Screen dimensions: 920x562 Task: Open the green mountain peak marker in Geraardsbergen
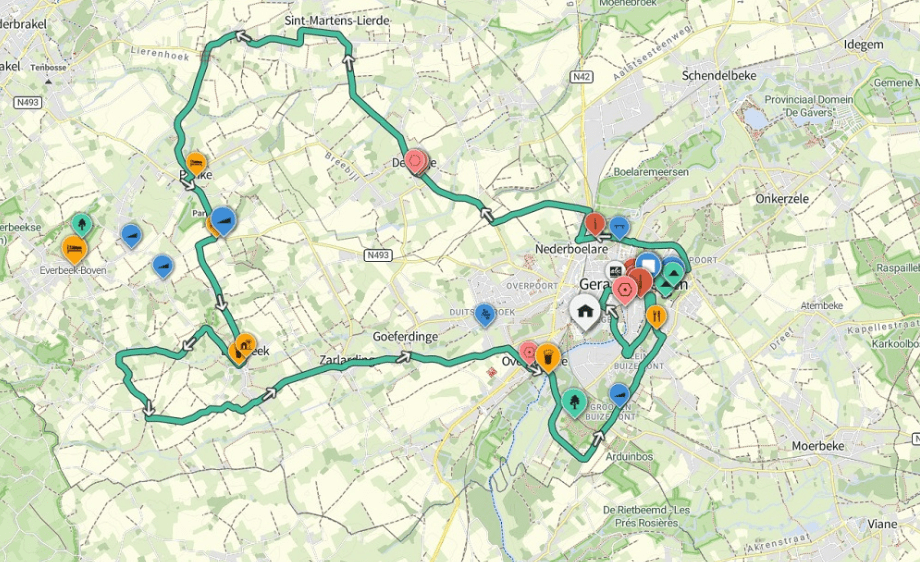click(x=673, y=273)
